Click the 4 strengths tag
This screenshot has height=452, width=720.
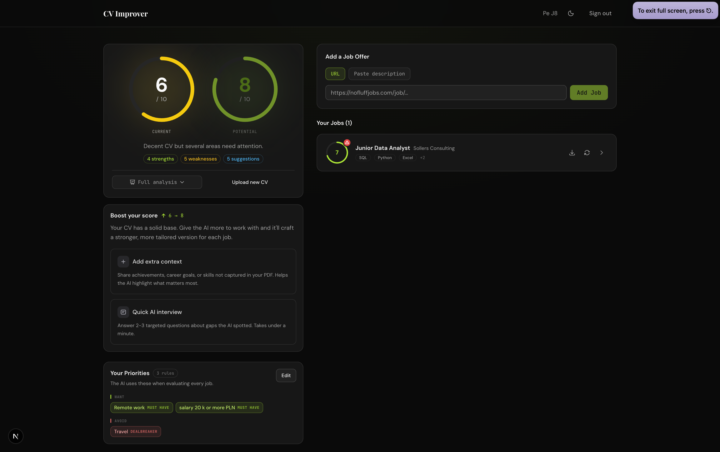point(160,159)
